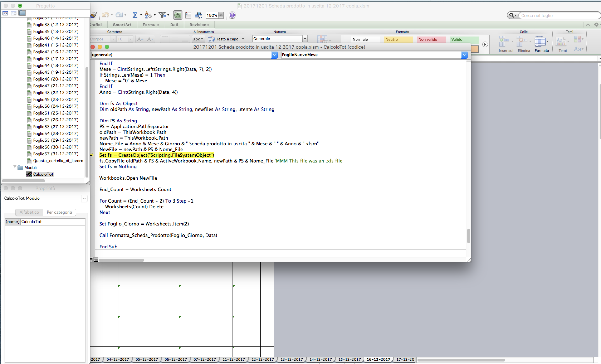Select Foglio45 (19-12-2017) in project tree
This screenshot has width=601, height=364.
tap(56, 72)
